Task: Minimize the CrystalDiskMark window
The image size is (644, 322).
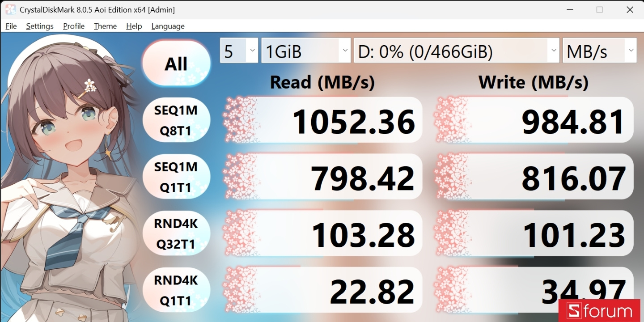Action: coord(569,9)
